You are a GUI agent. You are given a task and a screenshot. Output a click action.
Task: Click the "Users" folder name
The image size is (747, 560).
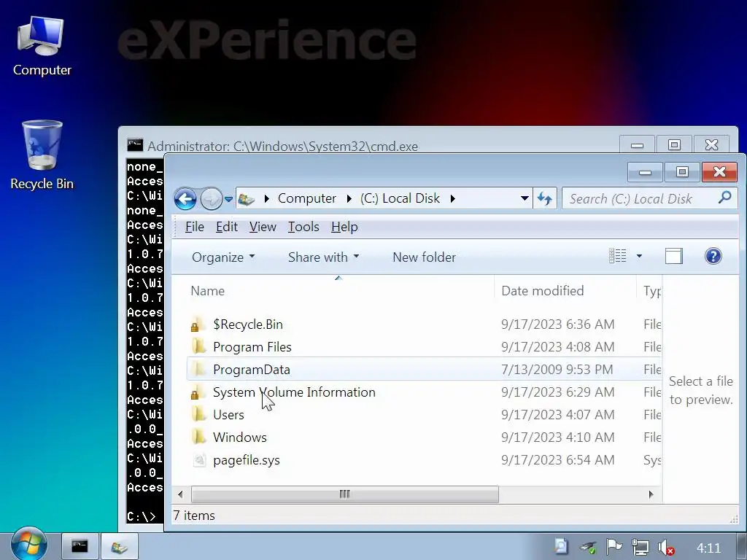(x=228, y=415)
